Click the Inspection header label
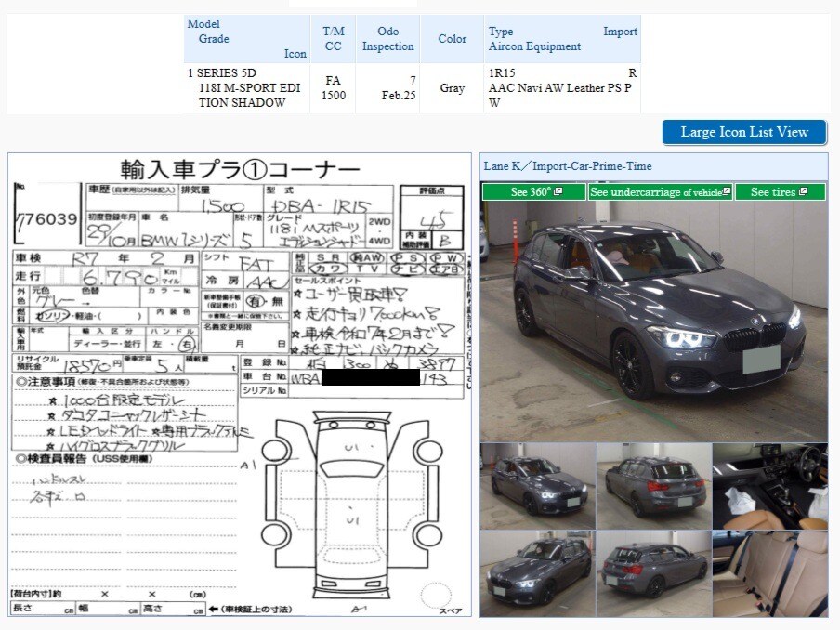Image resolution: width=840 pixels, height=630 pixels. [x=388, y=46]
